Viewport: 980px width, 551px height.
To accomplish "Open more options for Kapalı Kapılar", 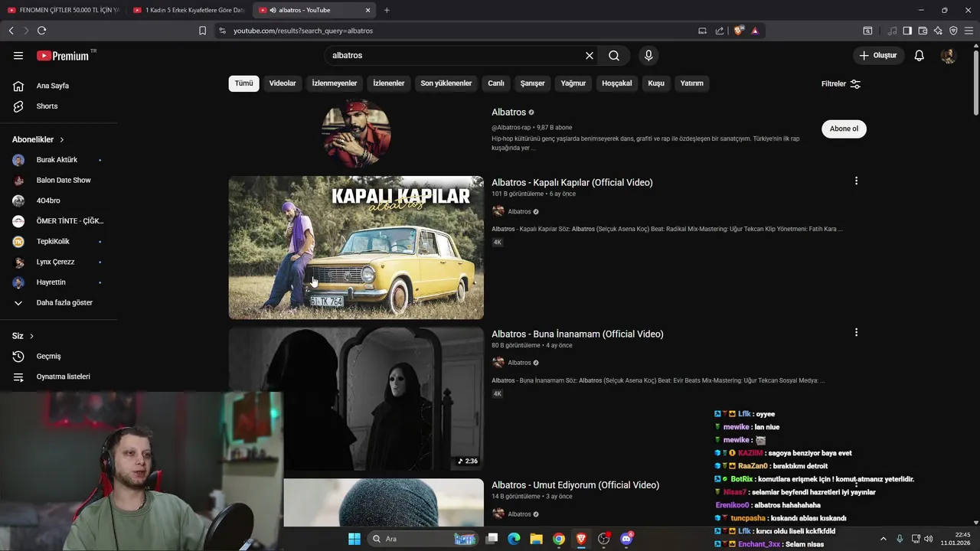I will point(856,181).
